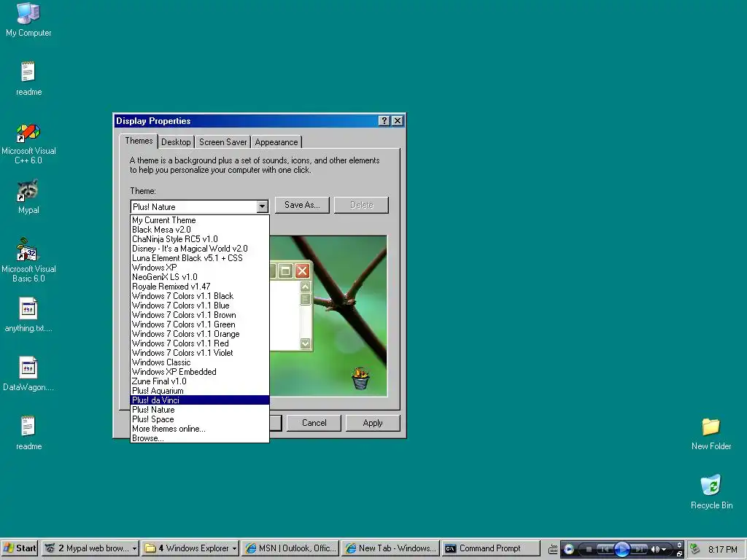This screenshot has width=747, height=560.
Task: Choose NeoGeniX LS v1.0 theme
Action: (200, 276)
